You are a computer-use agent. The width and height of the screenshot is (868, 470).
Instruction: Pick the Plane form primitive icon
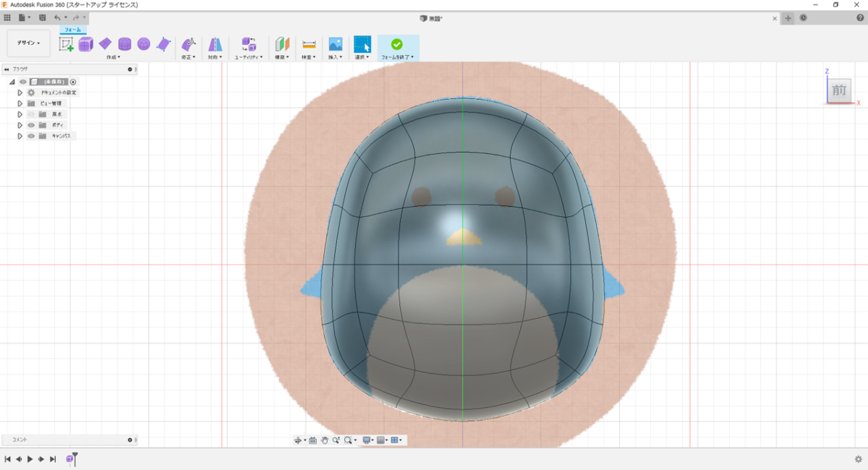pyautogui.click(x=106, y=44)
